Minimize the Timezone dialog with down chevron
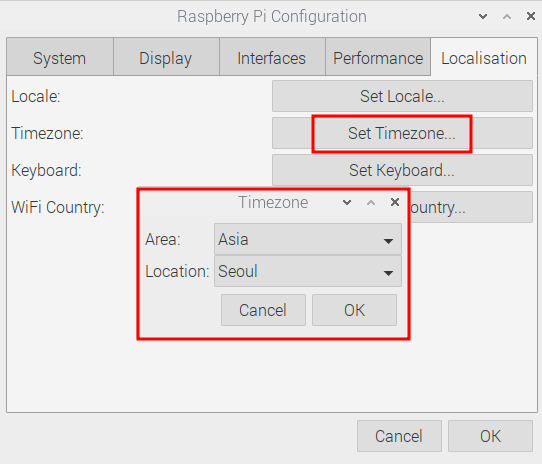The image size is (542, 464). pos(347,202)
